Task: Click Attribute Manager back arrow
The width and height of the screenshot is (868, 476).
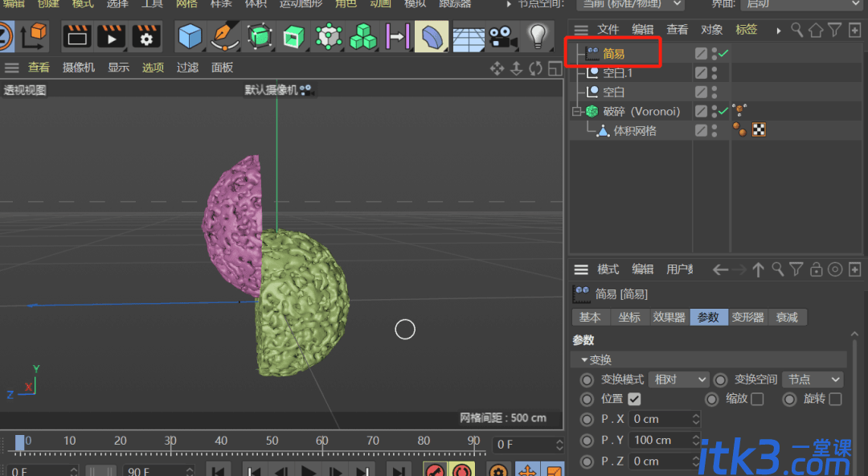Action: click(719, 270)
